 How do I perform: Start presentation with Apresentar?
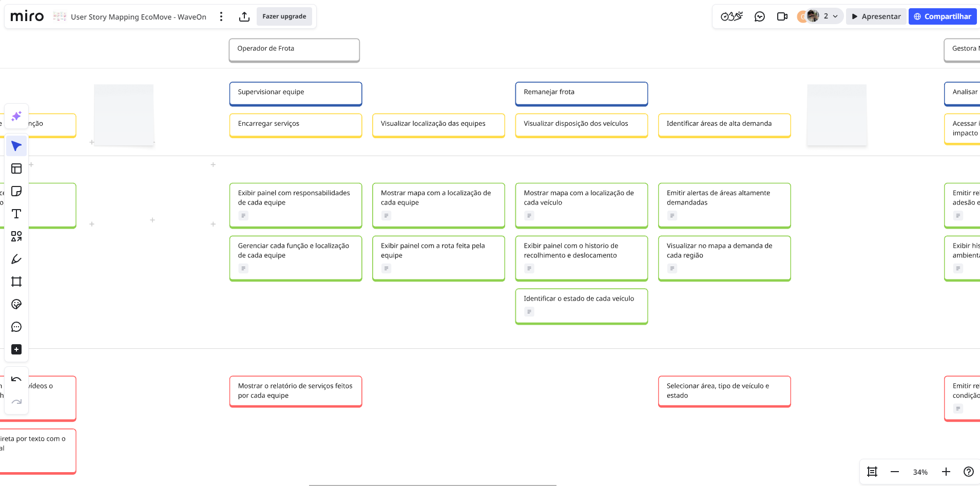point(876,16)
